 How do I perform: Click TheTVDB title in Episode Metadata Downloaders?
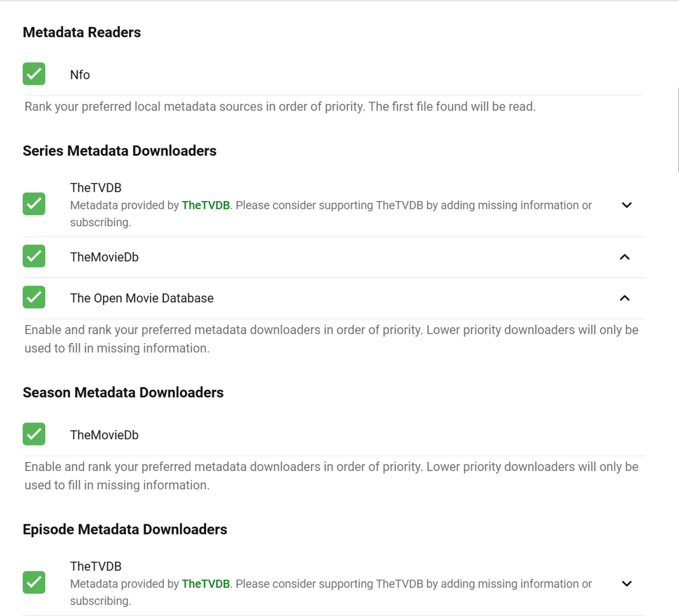tap(96, 566)
